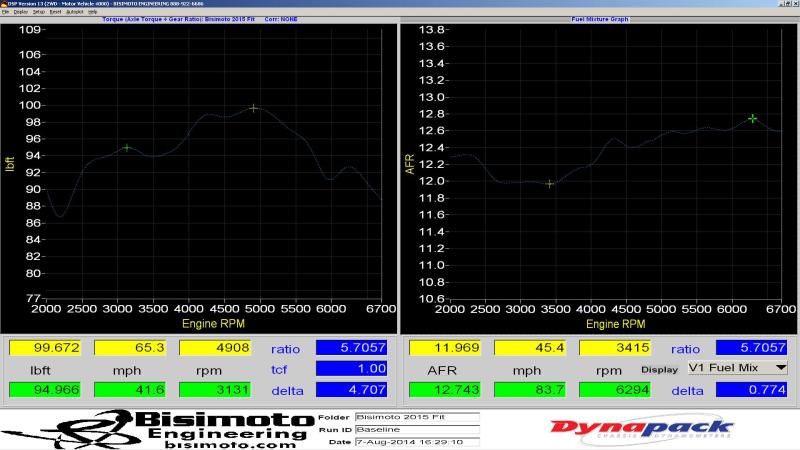Click the yellow 4908 rpm readout
800x450 pixels.
coord(215,347)
